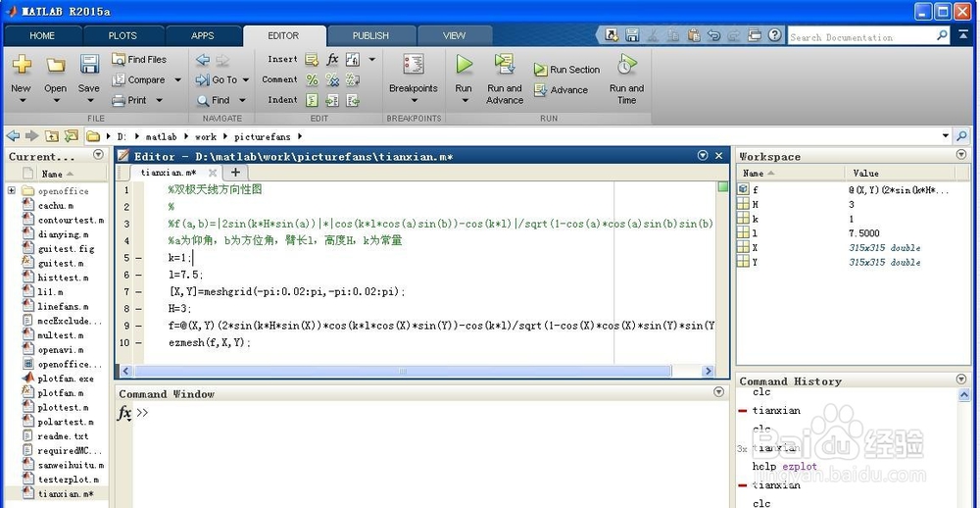Screen dimensions: 980x508
Task: Collapse the toolstrip with the minimize arrow
Action: [963, 35]
